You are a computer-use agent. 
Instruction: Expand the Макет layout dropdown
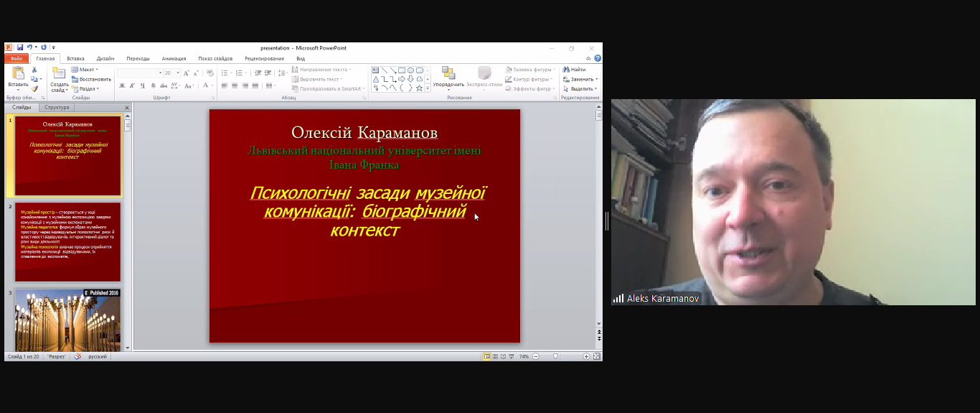pos(85,70)
